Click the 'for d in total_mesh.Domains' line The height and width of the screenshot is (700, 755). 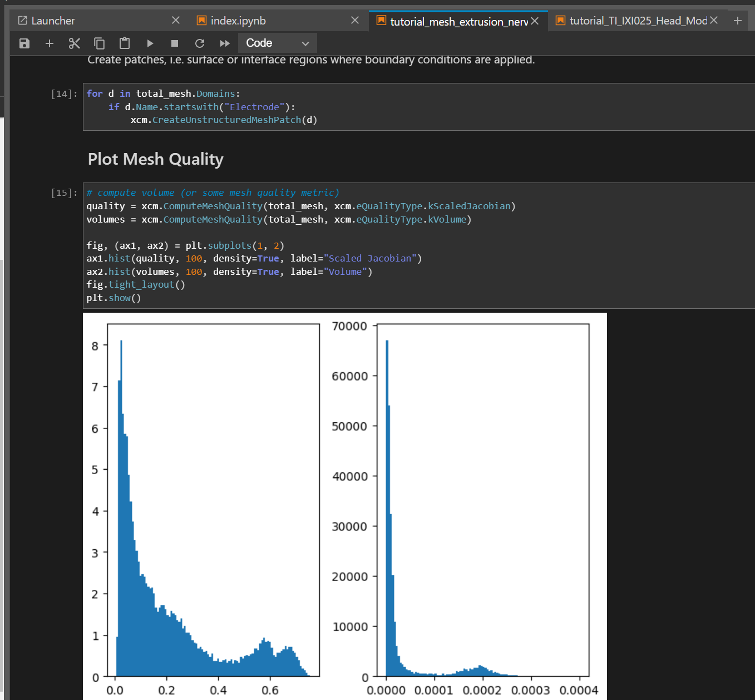pyautogui.click(x=163, y=93)
